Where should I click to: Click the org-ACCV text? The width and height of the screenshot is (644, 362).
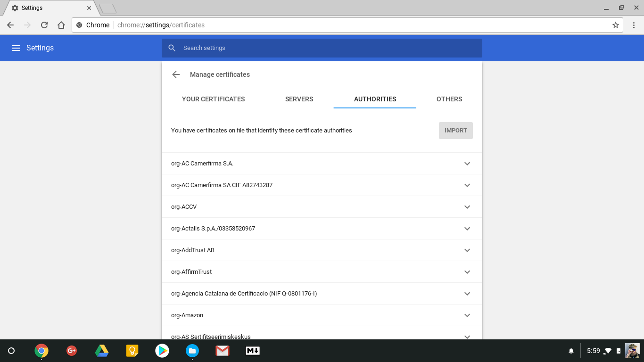pos(184,207)
